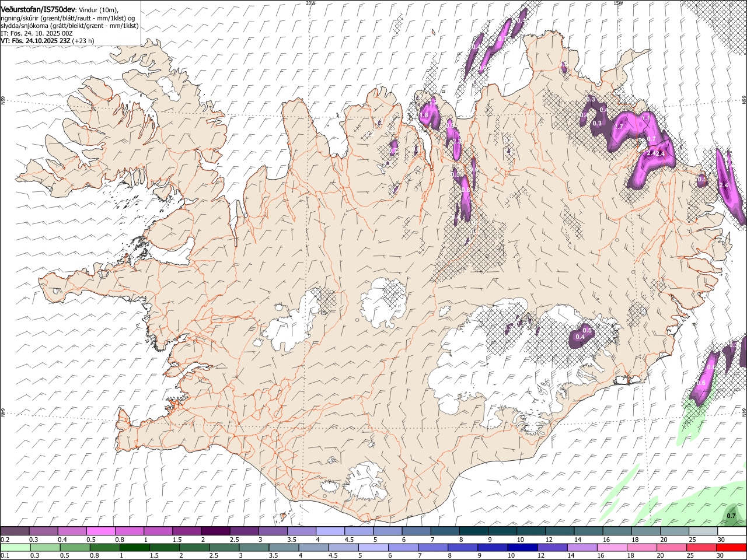This screenshot has width=747, height=560.
Task: Pick the darkest purple swatch starting at 2
Action: click(x=215, y=531)
